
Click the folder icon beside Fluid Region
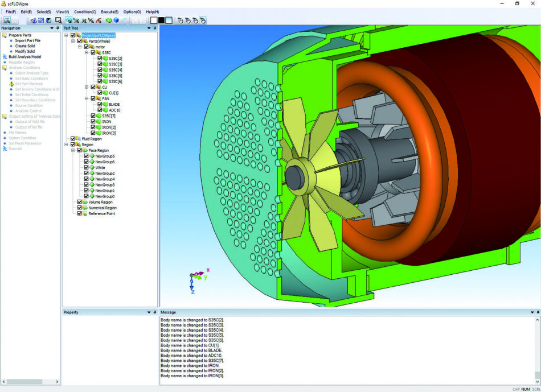(x=78, y=139)
